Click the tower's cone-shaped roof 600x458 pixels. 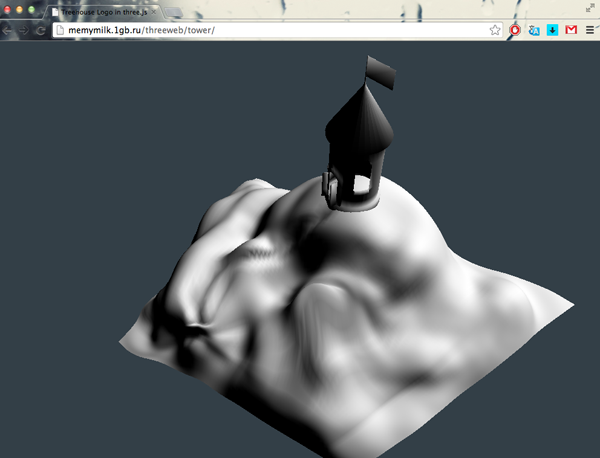355,125
